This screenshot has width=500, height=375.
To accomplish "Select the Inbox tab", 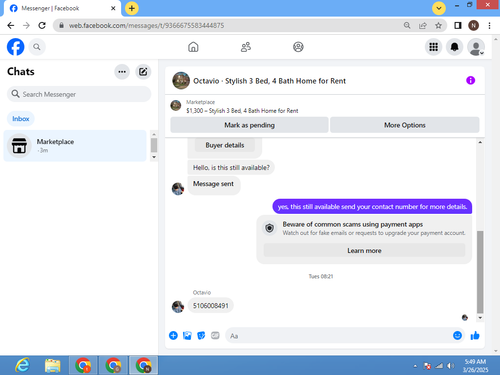I will pyautogui.click(x=21, y=119).
